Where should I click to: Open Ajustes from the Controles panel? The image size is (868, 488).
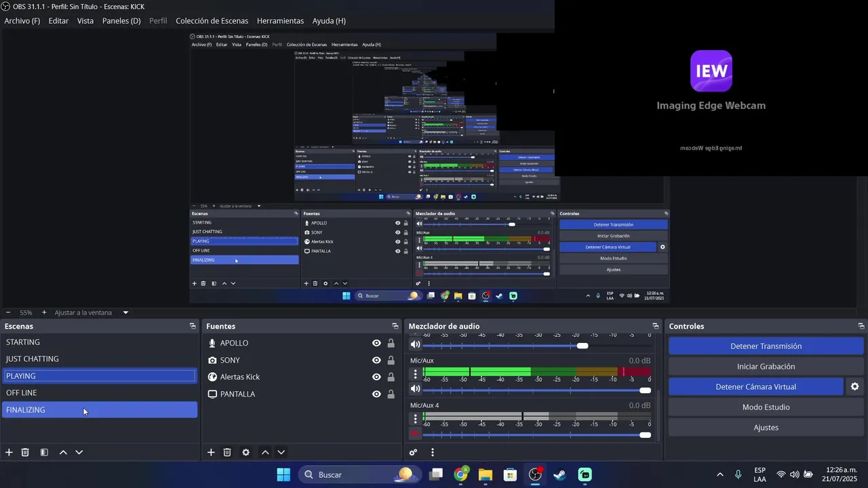point(766,427)
